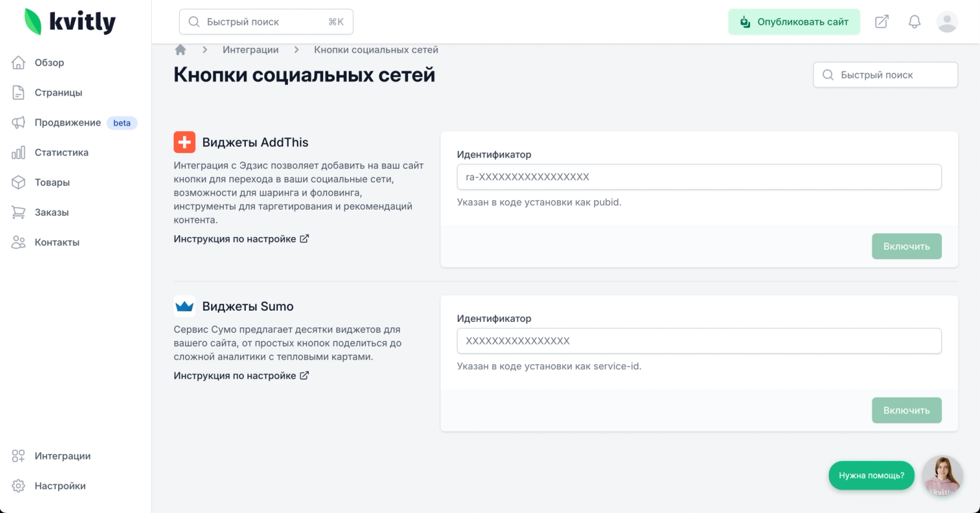This screenshot has height=513, width=980.
Task: Open Sumo Инструкция по настройке link
Action: coord(241,376)
